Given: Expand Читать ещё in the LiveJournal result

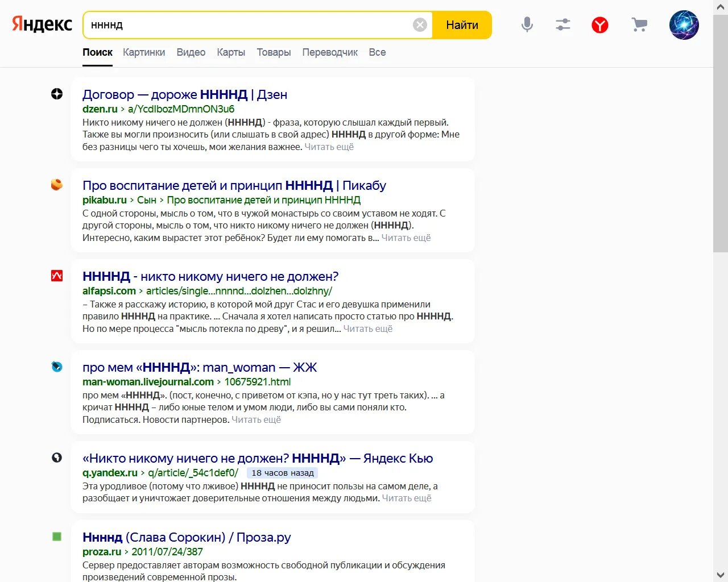Looking at the screenshot, I should pyautogui.click(x=256, y=419).
